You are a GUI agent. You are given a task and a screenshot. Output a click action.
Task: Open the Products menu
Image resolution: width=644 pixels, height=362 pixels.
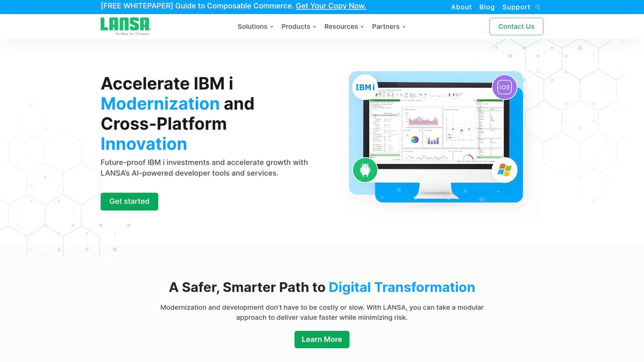point(299,26)
